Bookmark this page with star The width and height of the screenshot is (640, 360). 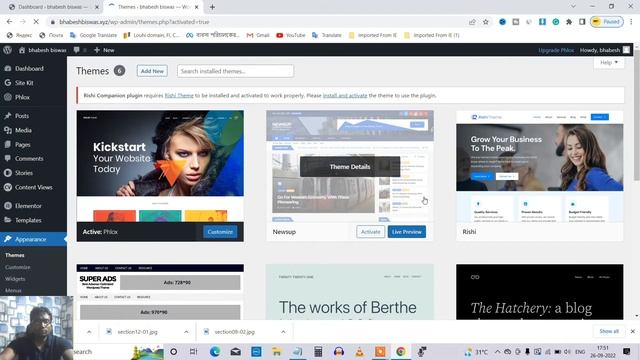pos(486,22)
